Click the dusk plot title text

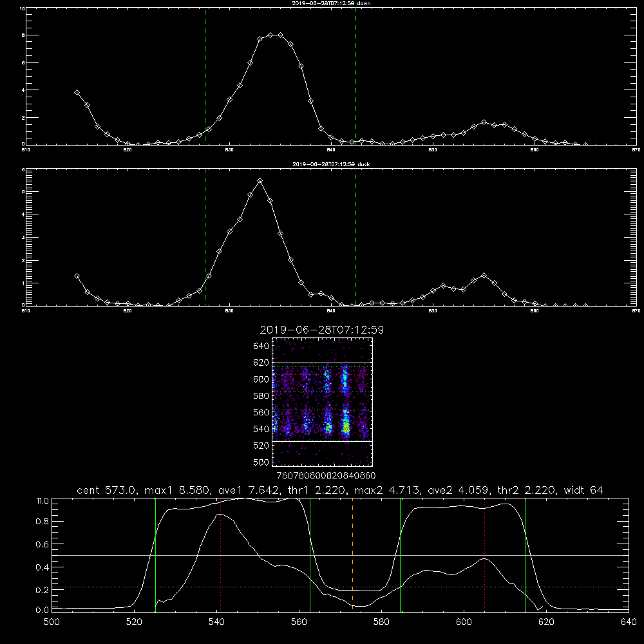pos(331,164)
